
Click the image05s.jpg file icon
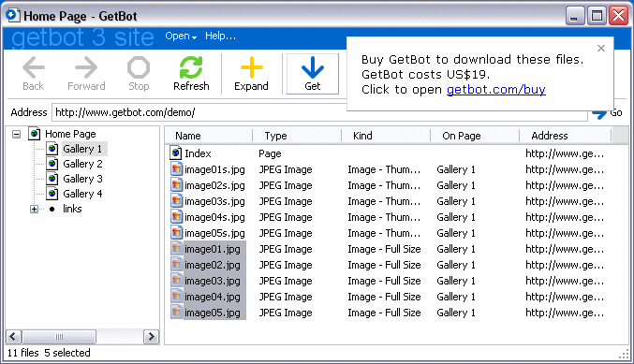[176, 233]
